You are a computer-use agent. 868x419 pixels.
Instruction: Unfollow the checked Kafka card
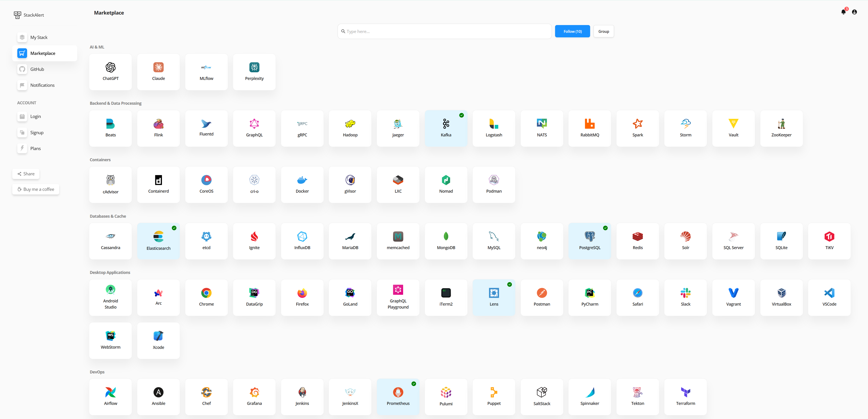click(x=446, y=128)
